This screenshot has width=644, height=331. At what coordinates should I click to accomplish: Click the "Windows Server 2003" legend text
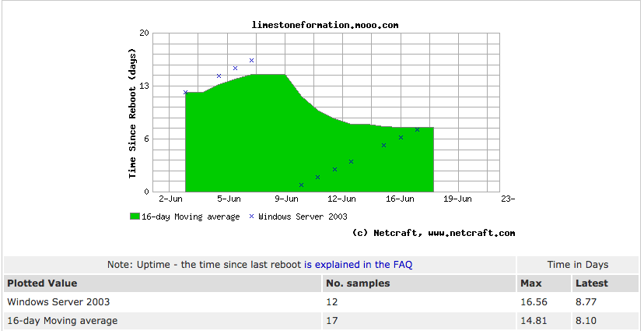(303, 217)
